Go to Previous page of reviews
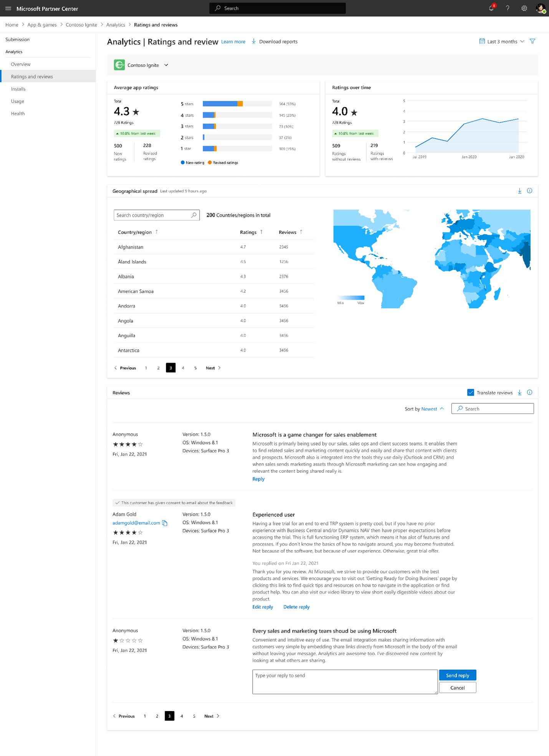Viewport: 549px width, 756px height. coord(124,716)
